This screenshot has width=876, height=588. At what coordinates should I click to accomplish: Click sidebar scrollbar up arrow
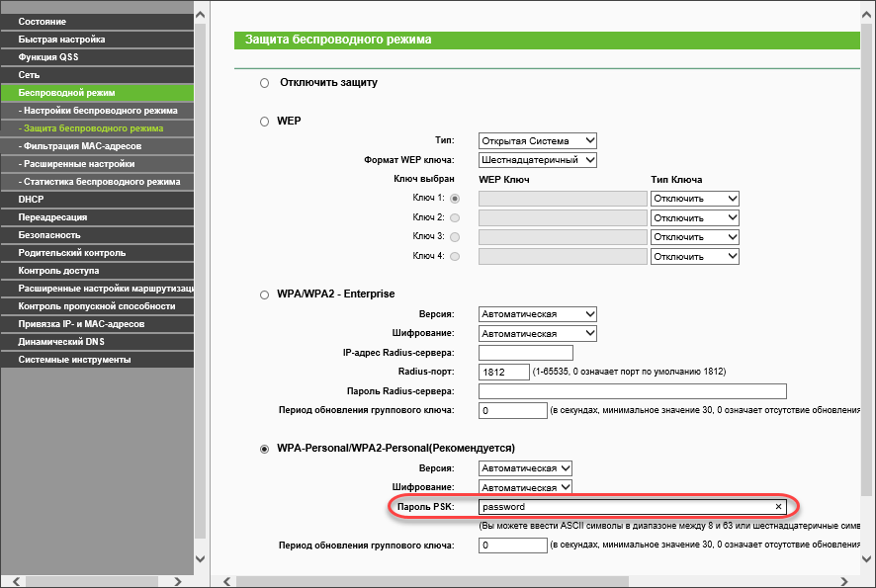(201, 15)
